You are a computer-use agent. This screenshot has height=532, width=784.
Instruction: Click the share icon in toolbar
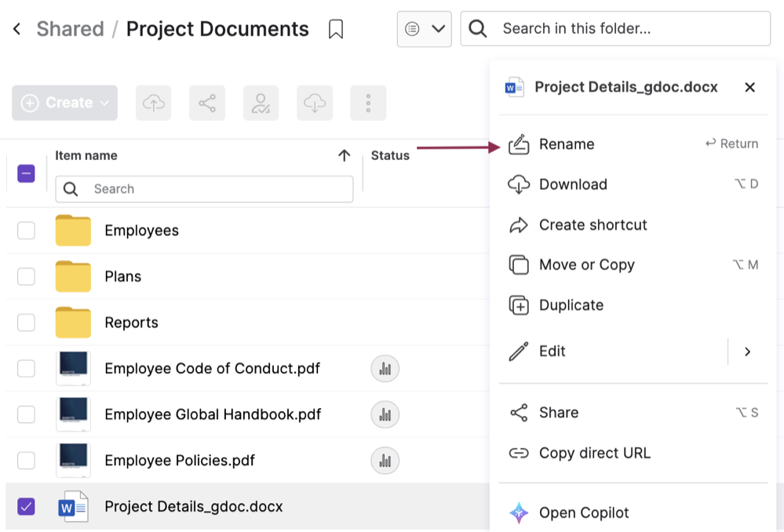coord(207,103)
